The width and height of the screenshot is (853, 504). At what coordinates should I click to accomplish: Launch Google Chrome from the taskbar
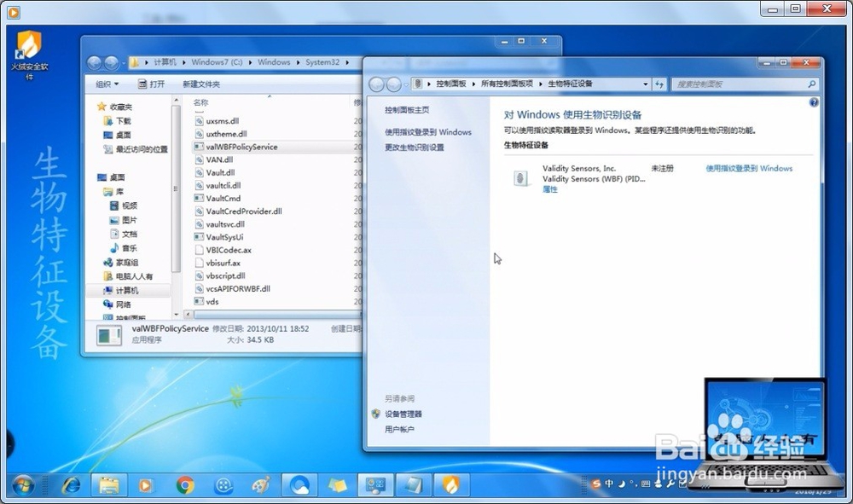tap(185, 484)
